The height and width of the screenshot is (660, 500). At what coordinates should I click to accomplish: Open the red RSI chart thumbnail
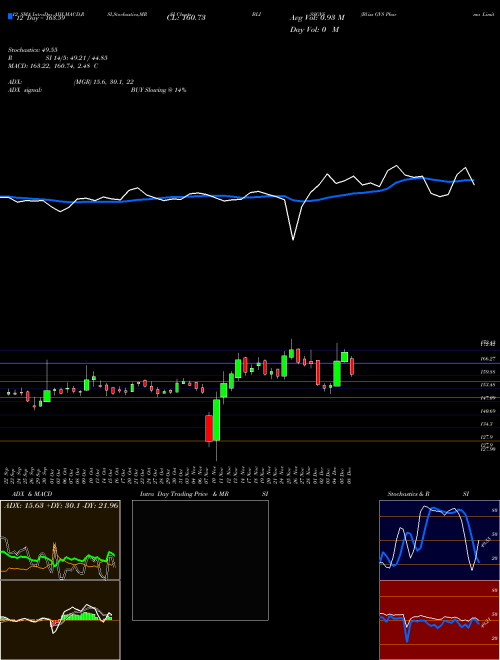439,620
